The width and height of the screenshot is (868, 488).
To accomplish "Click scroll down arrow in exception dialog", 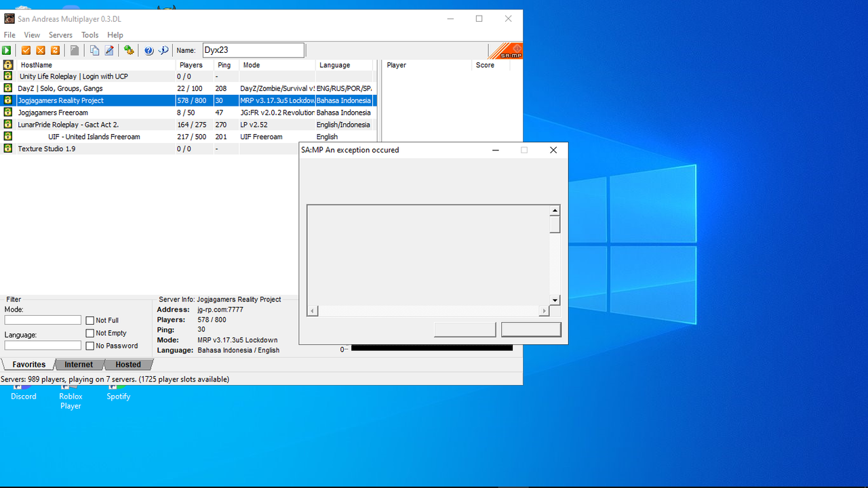I will coord(555,300).
